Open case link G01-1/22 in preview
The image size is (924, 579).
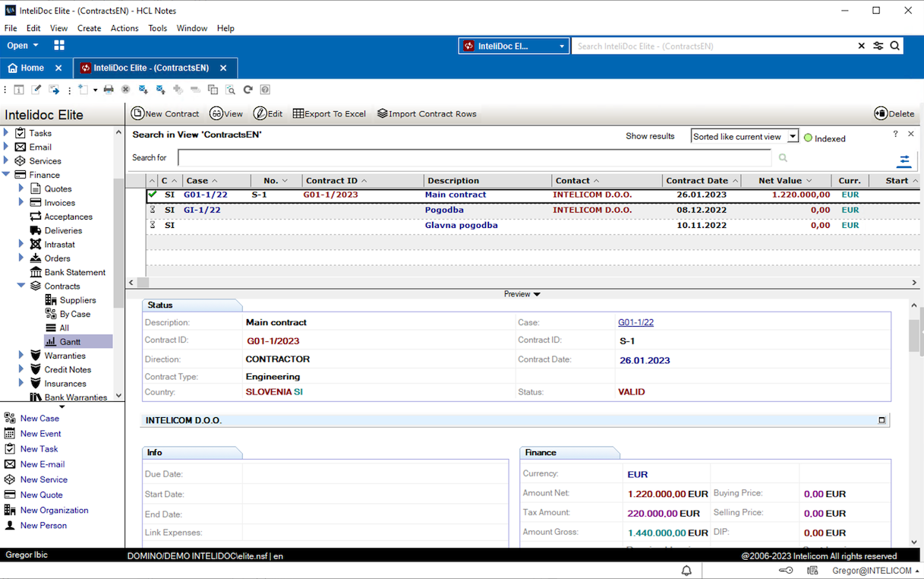coord(635,322)
